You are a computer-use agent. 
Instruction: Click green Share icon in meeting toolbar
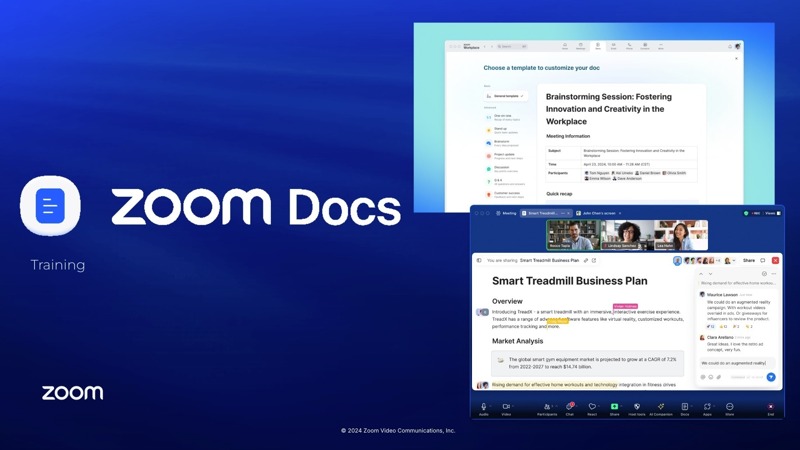pyautogui.click(x=614, y=407)
